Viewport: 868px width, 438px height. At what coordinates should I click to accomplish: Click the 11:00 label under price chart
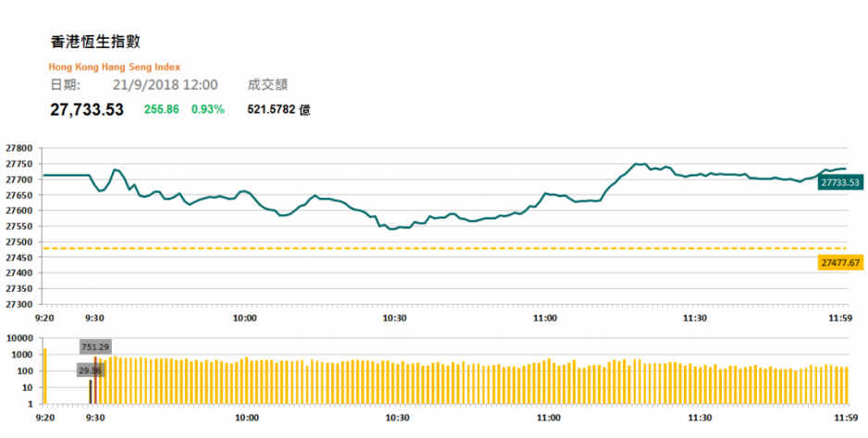click(545, 318)
